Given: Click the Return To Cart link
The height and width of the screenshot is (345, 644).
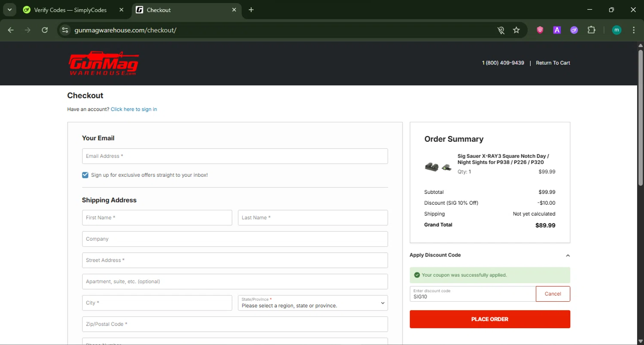Looking at the screenshot, I should [x=553, y=63].
